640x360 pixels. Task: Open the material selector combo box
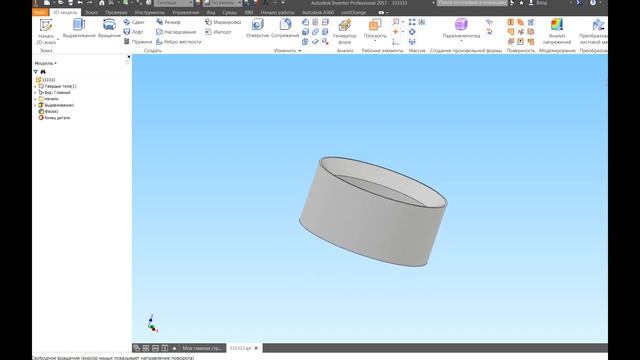[173, 3]
